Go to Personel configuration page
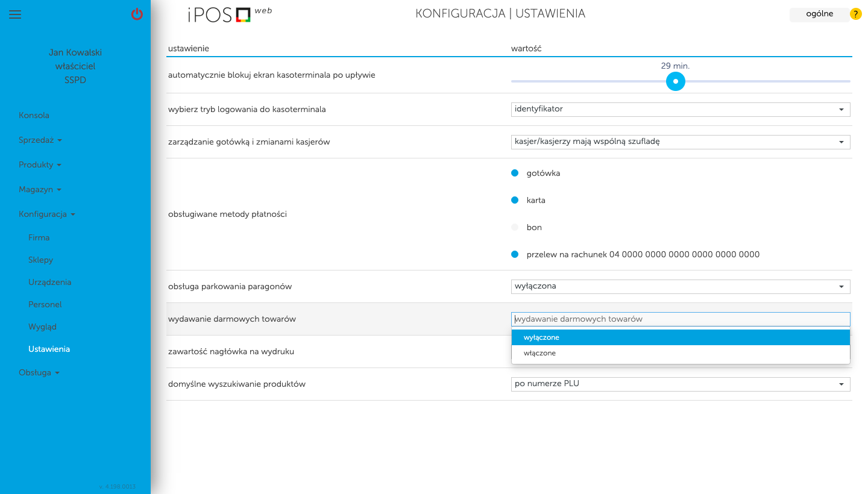868x494 pixels. click(x=45, y=304)
